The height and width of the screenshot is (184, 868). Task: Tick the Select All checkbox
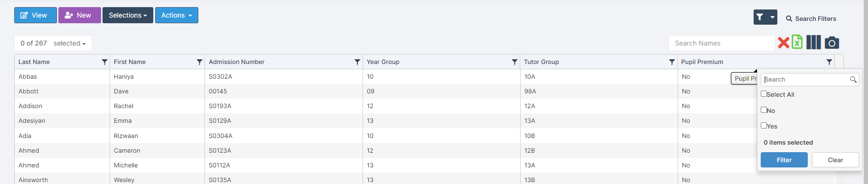click(x=764, y=94)
